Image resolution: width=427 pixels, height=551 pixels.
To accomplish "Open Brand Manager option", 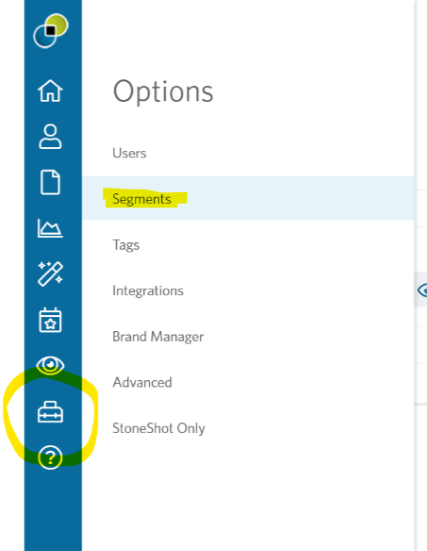I will pyautogui.click(x=158, y=337).
